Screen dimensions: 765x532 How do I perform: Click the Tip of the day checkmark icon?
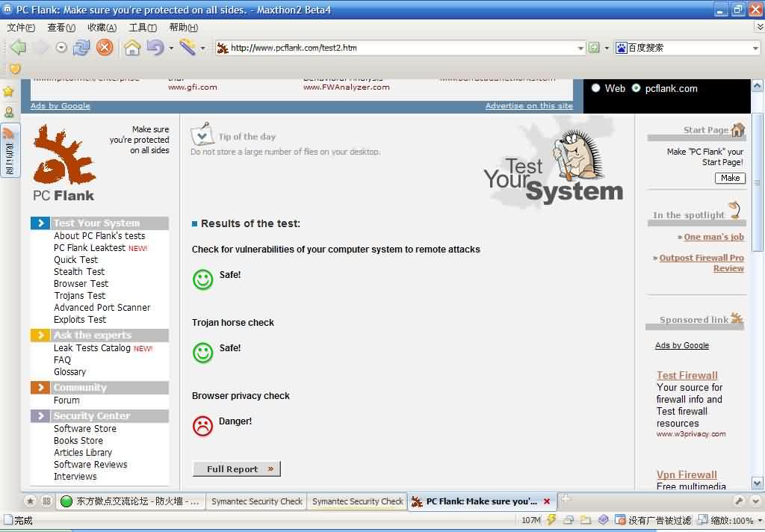tap(202, 134)
